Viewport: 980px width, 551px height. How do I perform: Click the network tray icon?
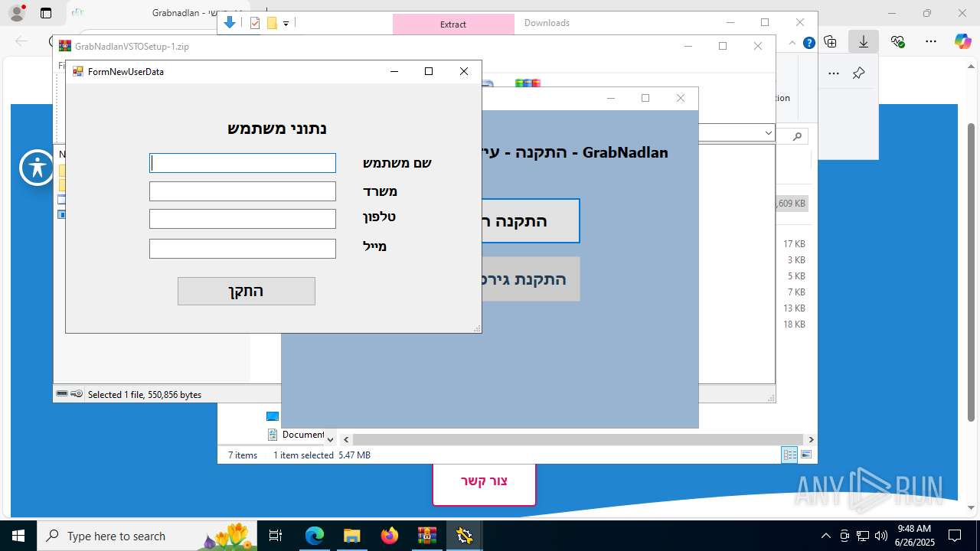click(x=863, y=536)
